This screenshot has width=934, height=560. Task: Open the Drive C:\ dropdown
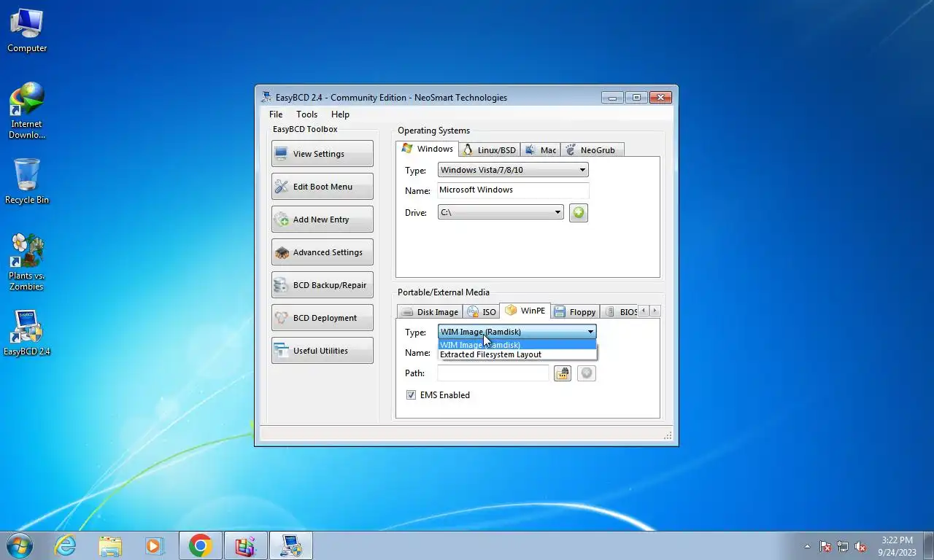tap(501, 212)
